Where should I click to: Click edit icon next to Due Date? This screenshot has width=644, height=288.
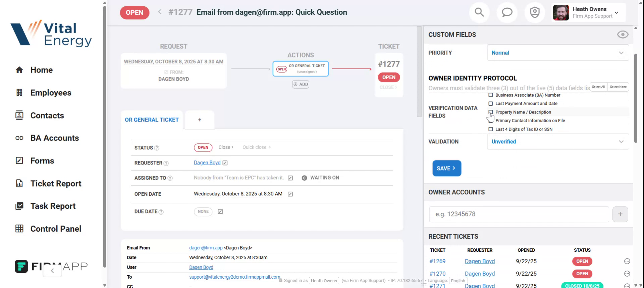click(x=220, y=211)
